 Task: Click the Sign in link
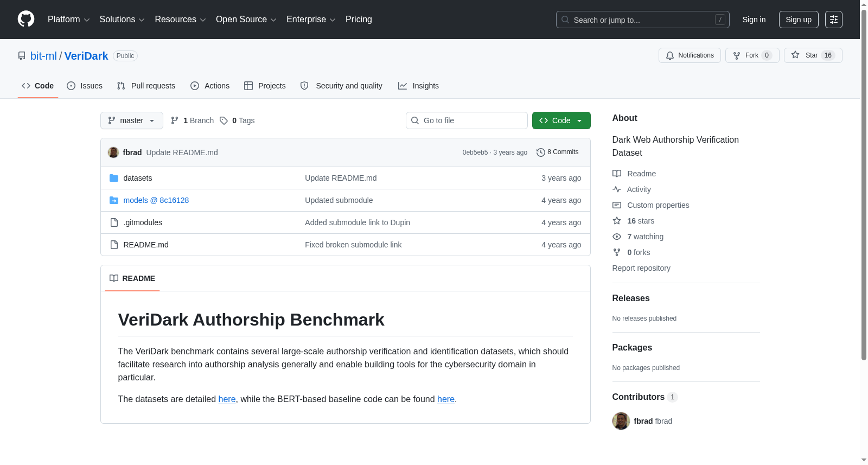click(754, 20)
